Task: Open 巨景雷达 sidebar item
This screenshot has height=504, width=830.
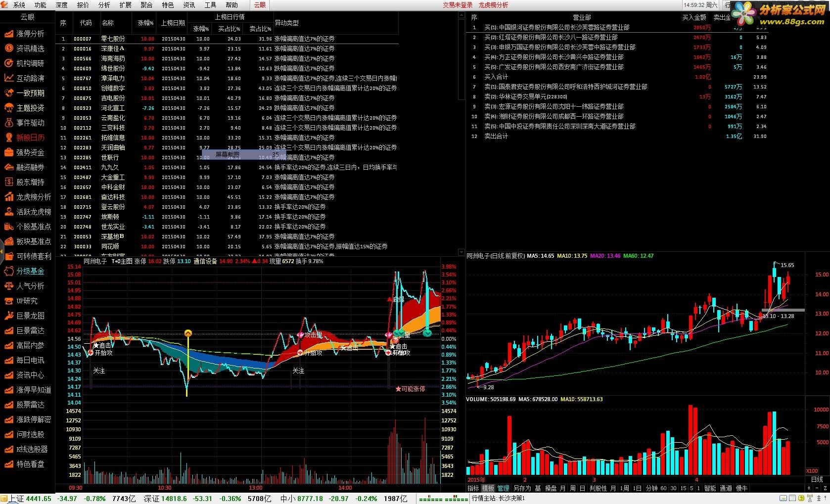Action: (x=25, y=330)
